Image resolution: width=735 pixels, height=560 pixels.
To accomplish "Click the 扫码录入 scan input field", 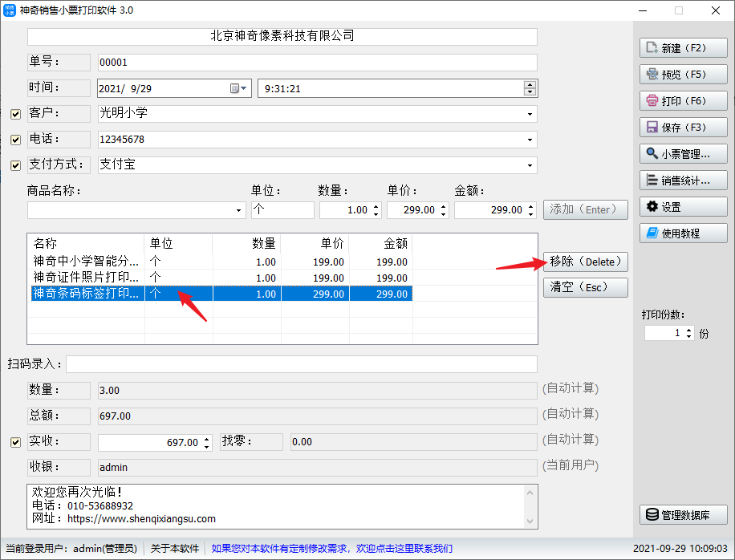I will point(302,364).
